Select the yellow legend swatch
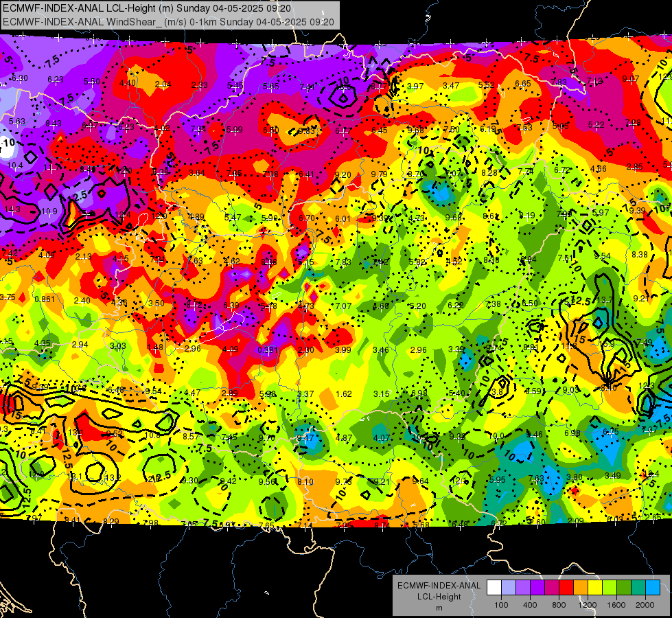The image size is (672, 618). (x=595, y=588)
